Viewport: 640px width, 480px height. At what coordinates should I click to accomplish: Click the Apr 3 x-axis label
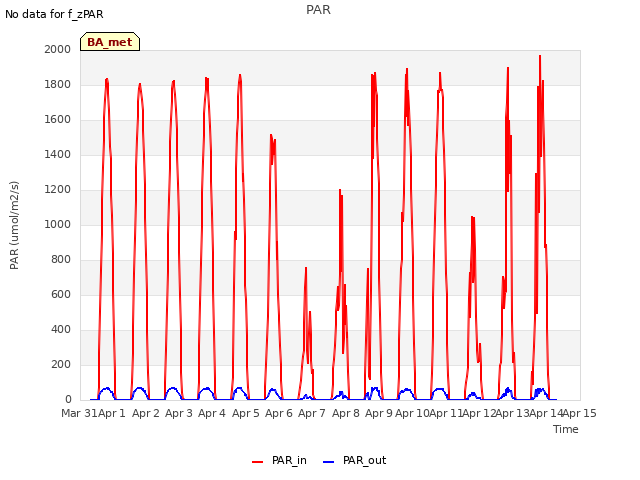click(x=179, y=413)
